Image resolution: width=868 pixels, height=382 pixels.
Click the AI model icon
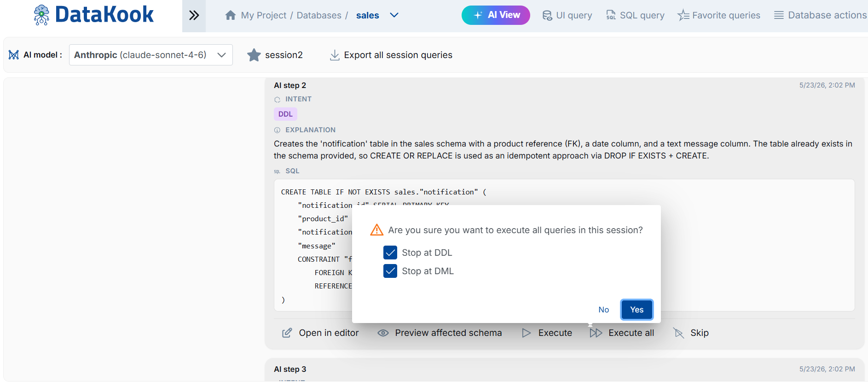(x=14, y=55)
